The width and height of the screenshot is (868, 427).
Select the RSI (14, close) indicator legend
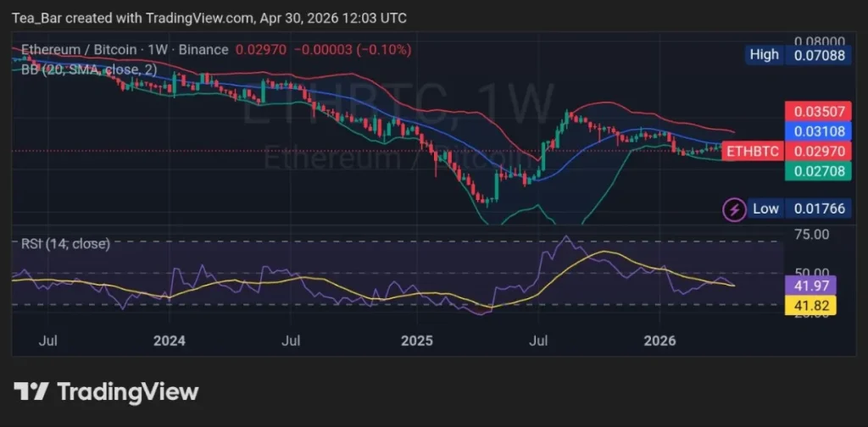pyautogui.click(x=65, y=244)
